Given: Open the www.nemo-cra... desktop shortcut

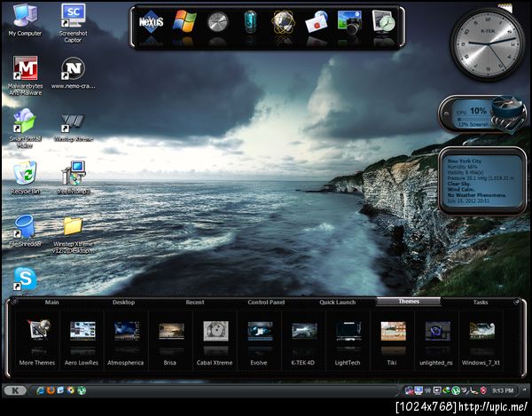Looking at the screenshot, I should [x=73, y=73].
